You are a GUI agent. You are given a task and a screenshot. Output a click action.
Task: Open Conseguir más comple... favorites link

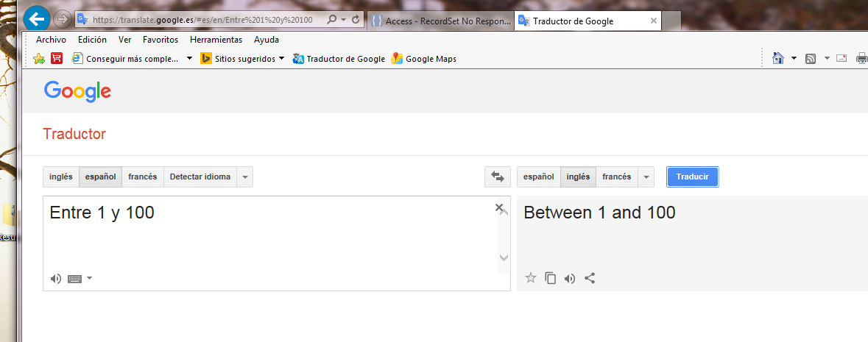pos(126,59)
